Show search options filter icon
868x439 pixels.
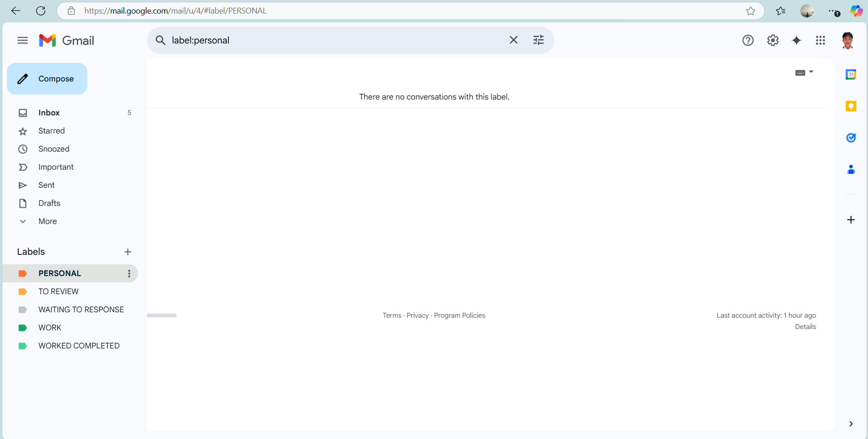coord(539,40)
